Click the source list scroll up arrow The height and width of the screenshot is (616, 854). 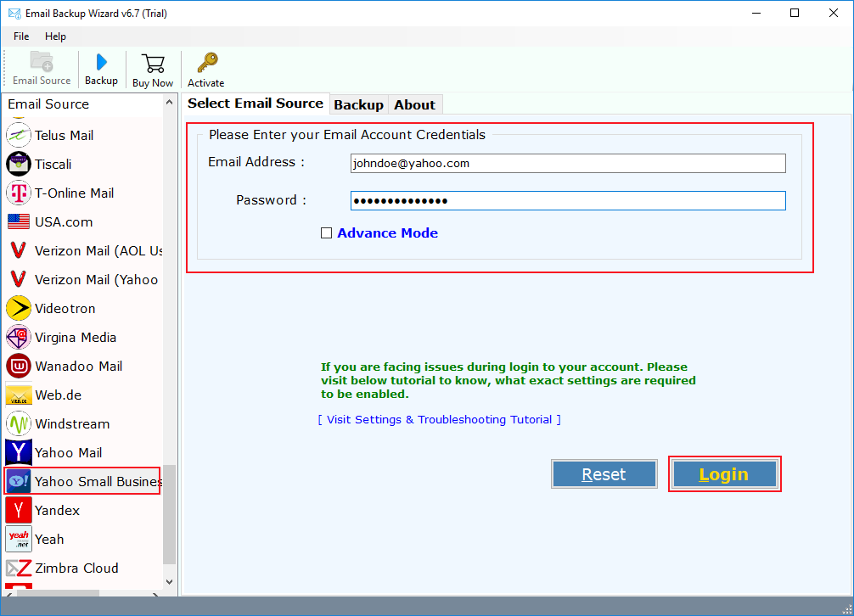(170, 103)
